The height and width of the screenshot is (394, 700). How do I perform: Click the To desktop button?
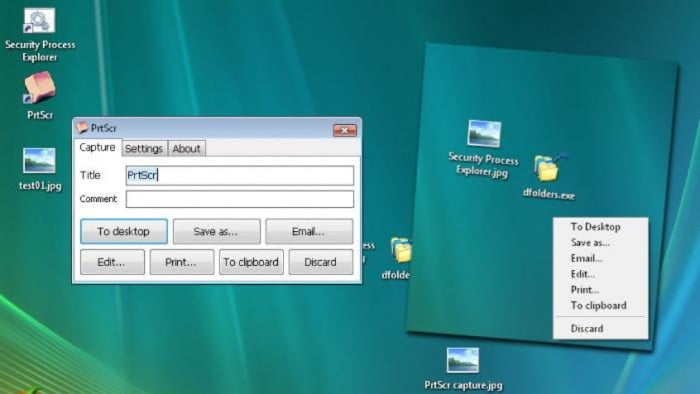124,231
